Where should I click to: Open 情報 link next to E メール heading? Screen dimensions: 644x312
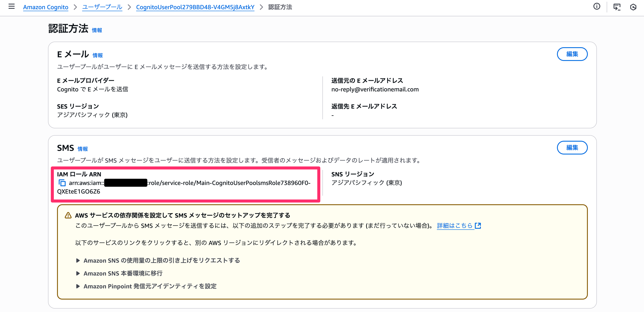click(x=98, y=55)
